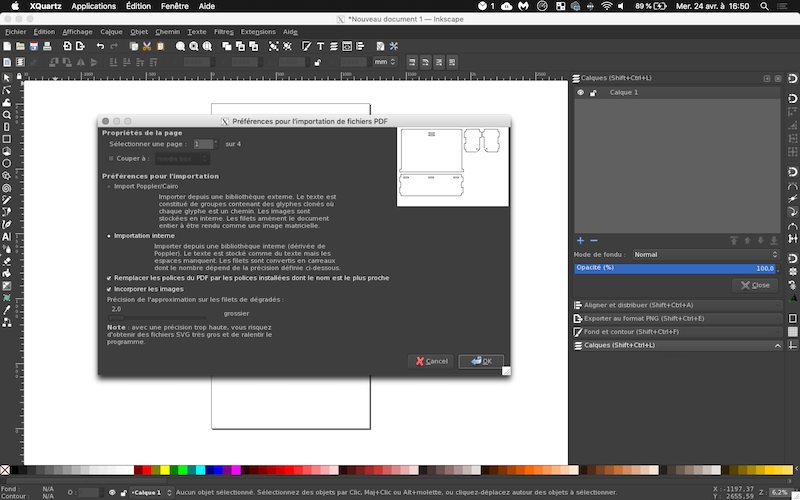Open the Calque 1 layer selector in status bar
The width and height of the screenshot is (800, 500).
[x=152, y=493]
